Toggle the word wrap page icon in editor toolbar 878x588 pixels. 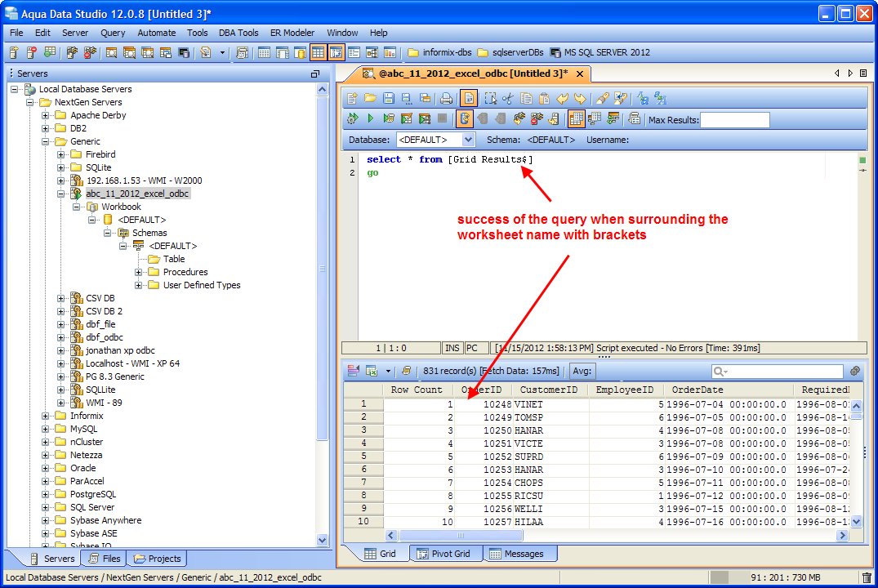[x=469, y=99]
